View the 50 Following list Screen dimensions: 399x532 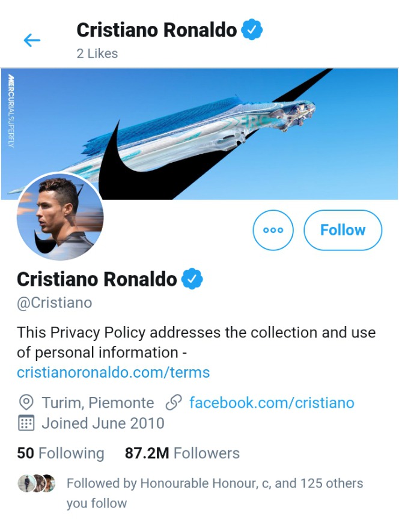point(60,453)
